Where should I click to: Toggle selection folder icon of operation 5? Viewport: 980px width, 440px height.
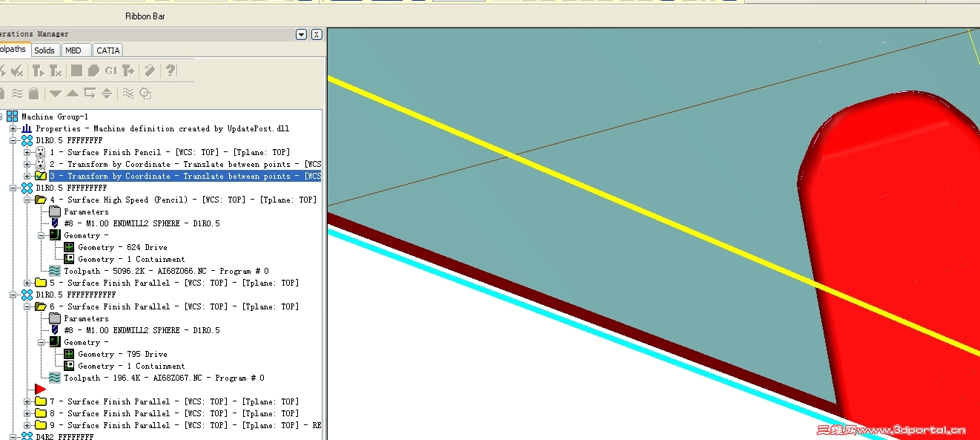[x=41, y=283]
